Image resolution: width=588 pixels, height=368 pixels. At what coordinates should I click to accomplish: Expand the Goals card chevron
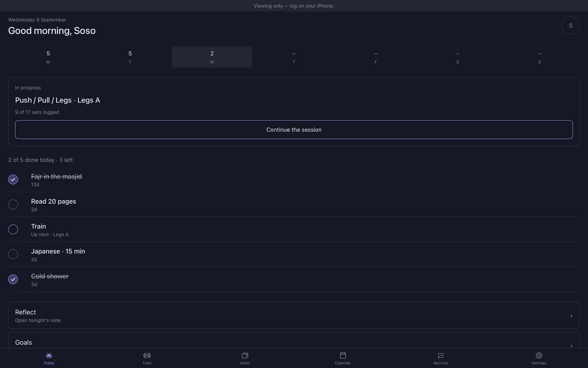(x=571, y=346)
